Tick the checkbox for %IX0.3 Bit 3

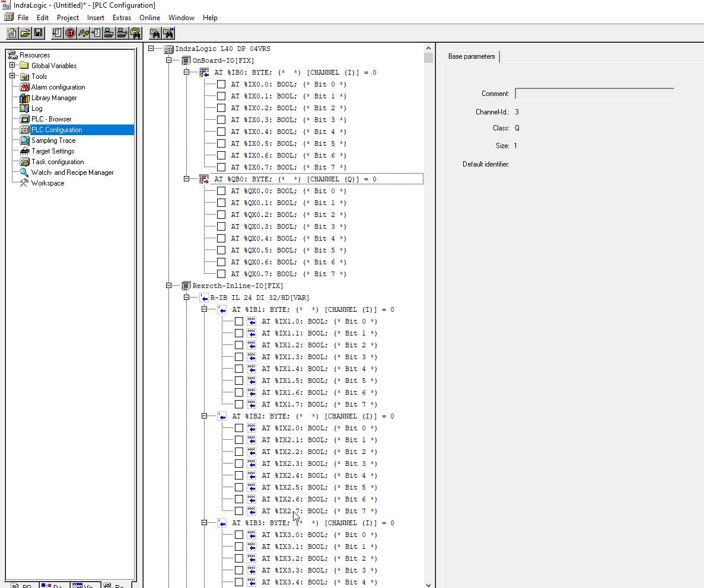(x=221, y=120)
